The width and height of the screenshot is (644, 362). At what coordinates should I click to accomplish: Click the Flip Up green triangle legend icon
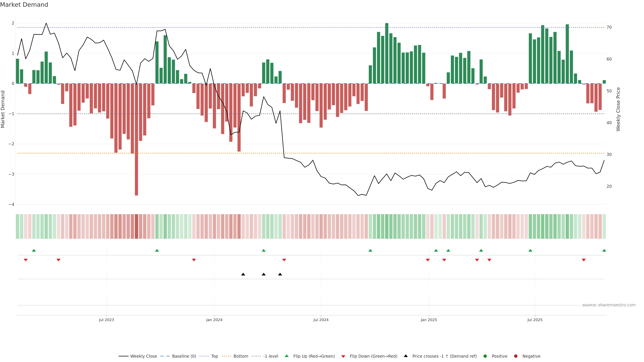click(286, 356)
